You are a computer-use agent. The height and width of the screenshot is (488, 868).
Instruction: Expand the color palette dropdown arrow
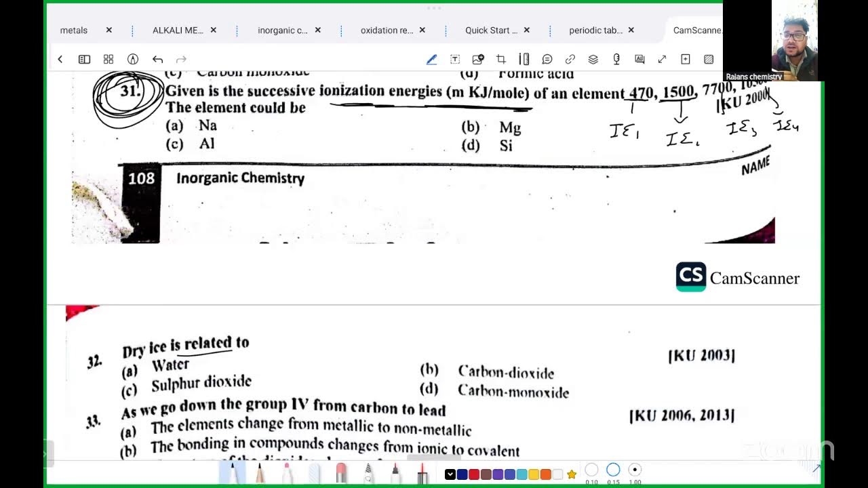point(450,474)
